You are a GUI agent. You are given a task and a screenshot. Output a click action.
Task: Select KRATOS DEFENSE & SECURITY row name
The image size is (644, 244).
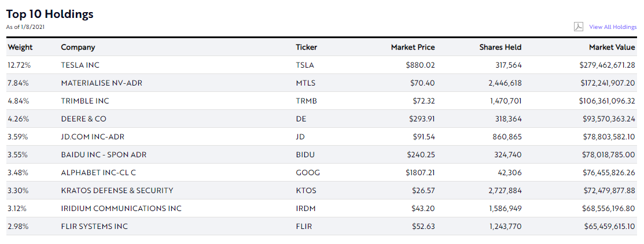[x=117, y=191]
